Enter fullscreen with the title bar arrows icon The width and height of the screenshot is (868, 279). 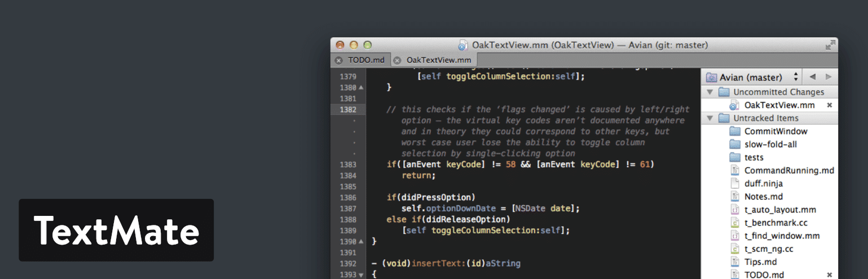point(830,45)
